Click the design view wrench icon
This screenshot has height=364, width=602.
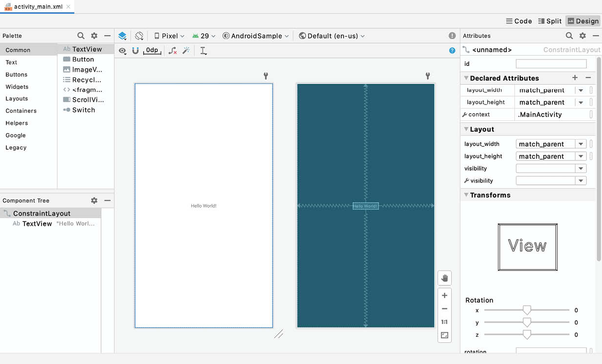pyautogui.click(x=266, y=76)
